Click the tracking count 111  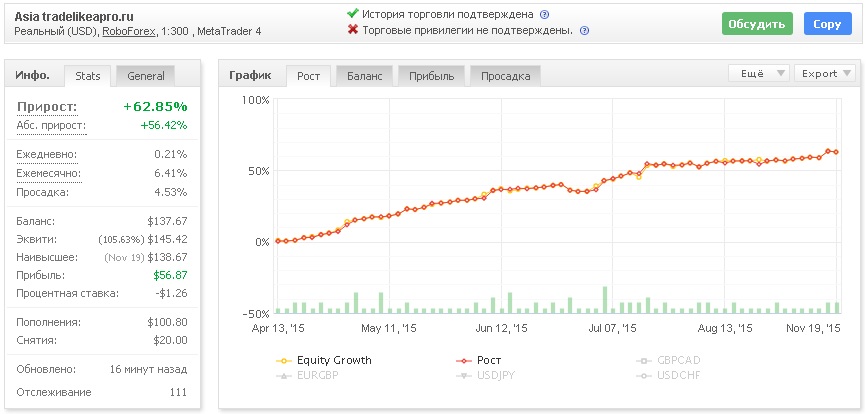[178, 392]
